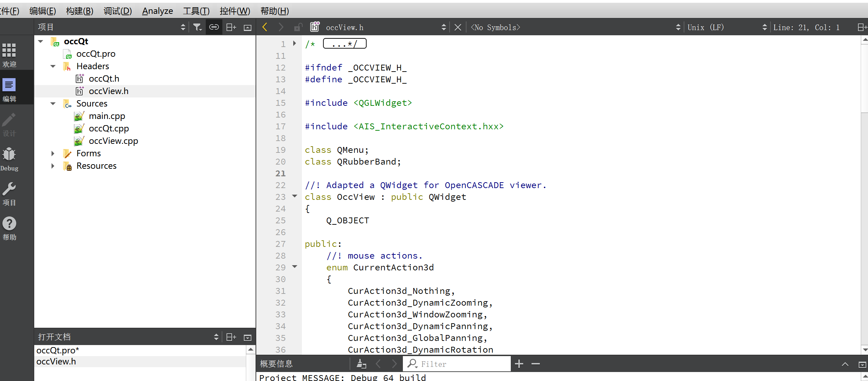This screenshot has width=868, height=381.
Task: Toggle synchronize with editor link icon
Action: click(x=214, y=27)
